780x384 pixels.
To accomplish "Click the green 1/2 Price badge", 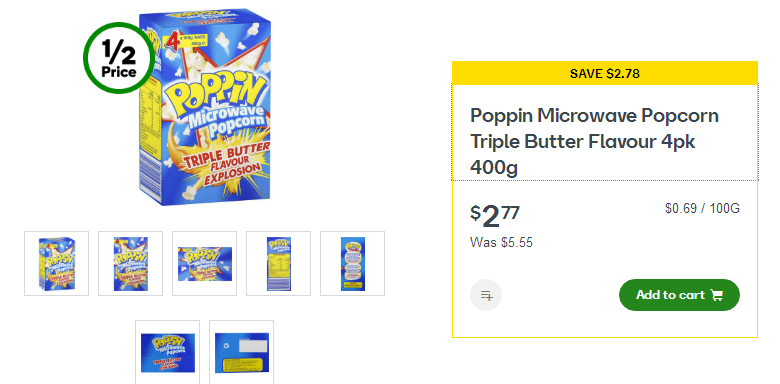I will coord(119,58).
